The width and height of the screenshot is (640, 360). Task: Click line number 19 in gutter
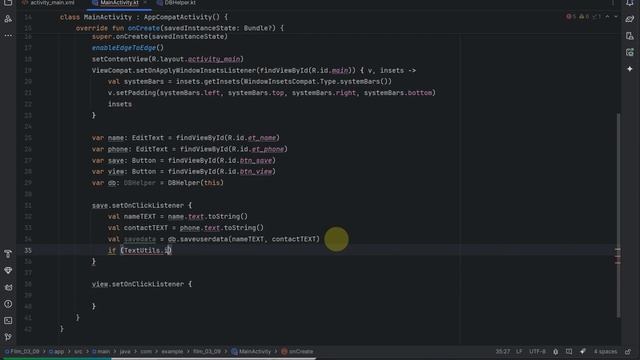(x=28, y=70)
